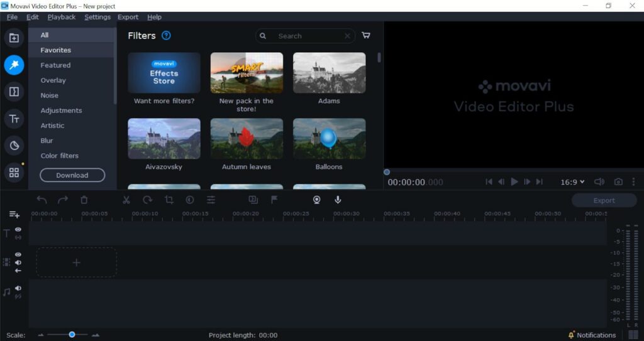Select the Crop tool in the timeline toolbar
Image resolution: width=644 pixels, height=341 pixels.
tap(169, 200)
